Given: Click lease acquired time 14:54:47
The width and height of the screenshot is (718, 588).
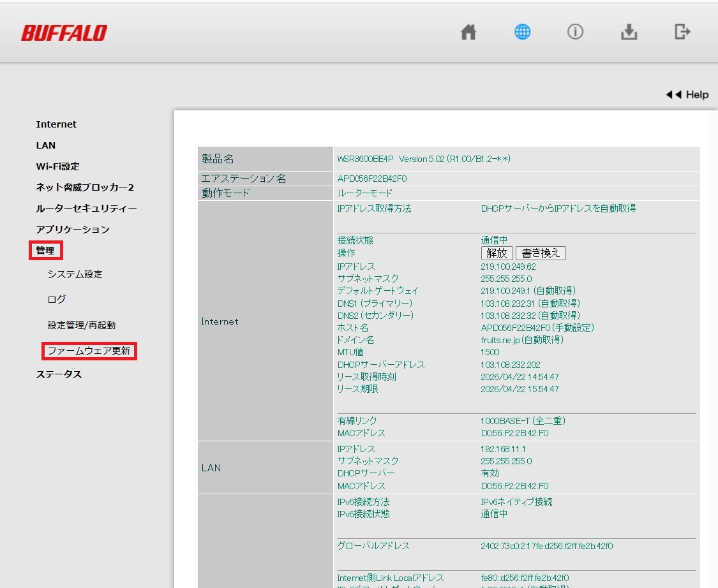Looking at the screenshot, I should [520, 377].
